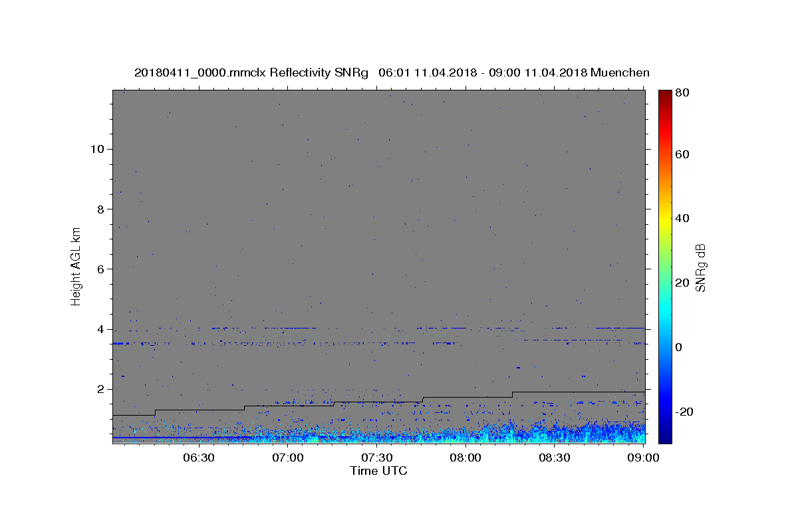This screenshot has height=532, width=798.
Task: Click the colorbar value 40
Action: click(x=682, y=218)
